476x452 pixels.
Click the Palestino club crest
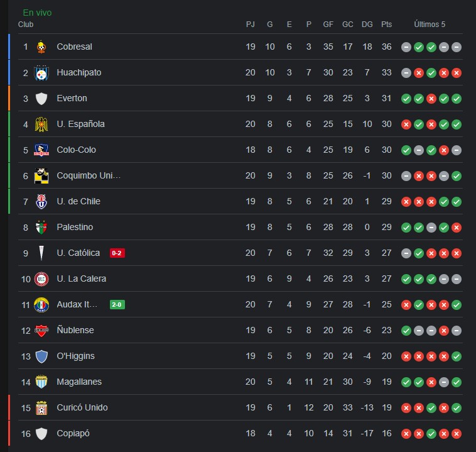point(41,228)
